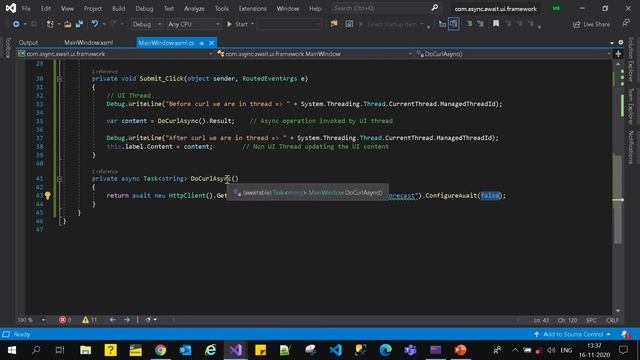
Task: Expand the Start button dropdown arrow
Action: tap(252, 24)
